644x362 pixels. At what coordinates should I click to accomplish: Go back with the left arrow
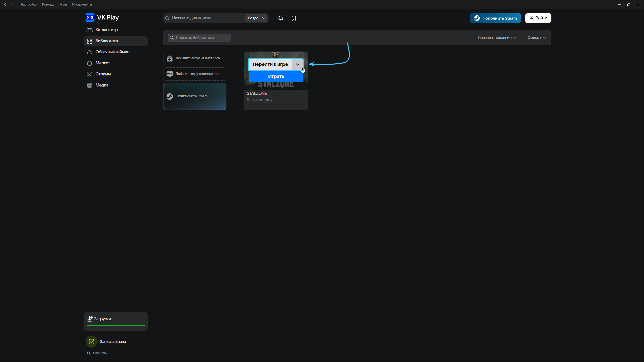[5, 5]
